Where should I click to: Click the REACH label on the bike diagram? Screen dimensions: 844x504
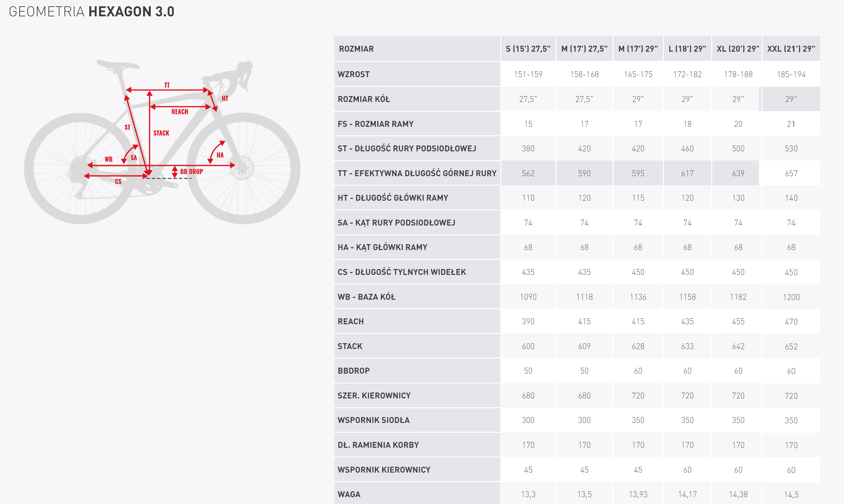[180, 112]
